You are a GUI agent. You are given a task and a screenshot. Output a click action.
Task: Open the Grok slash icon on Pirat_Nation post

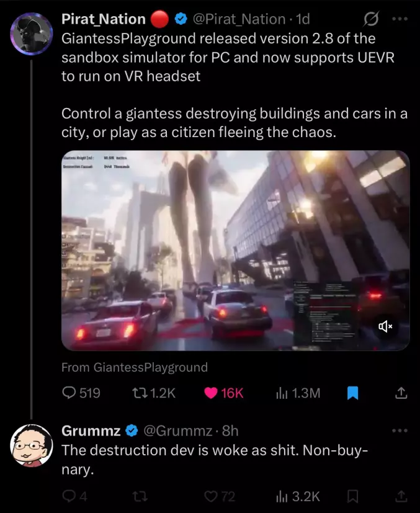click(x=372, y=19)
